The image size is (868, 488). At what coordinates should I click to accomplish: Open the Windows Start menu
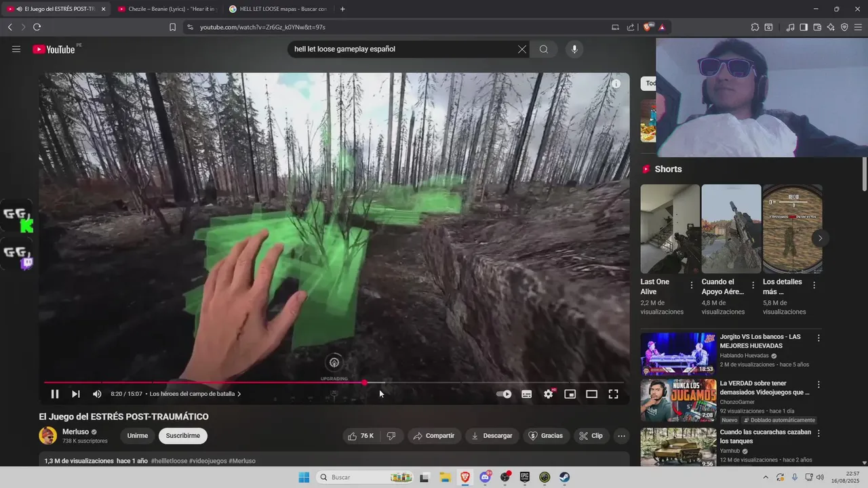click(304, 477)
